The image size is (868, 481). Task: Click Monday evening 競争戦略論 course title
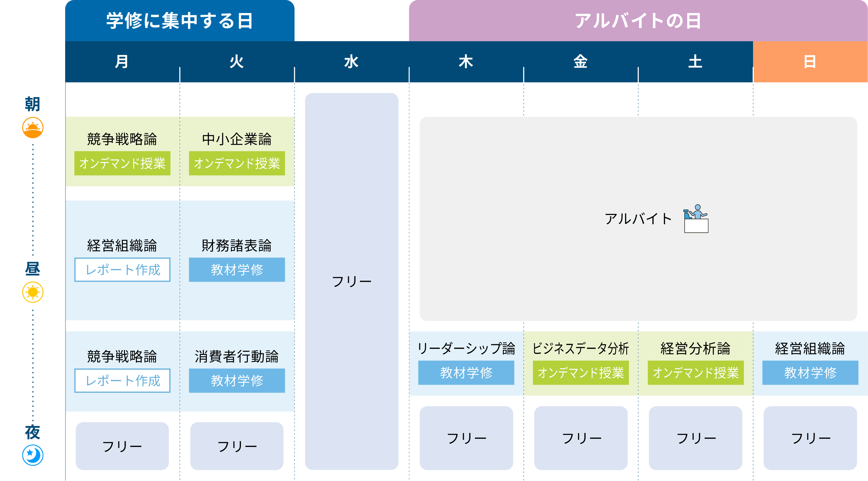point(122,356)
